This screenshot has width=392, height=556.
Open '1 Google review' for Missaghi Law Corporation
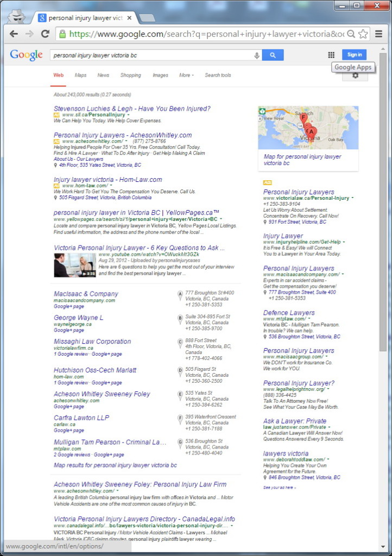[71, 354]
